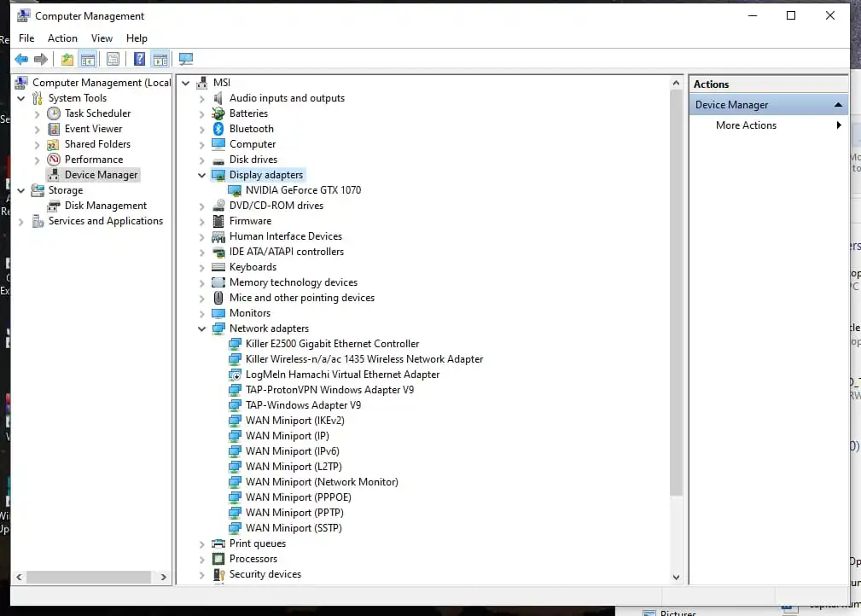Viewport: 861px width, 616px height.
Task: Collapse the Display adapters category
Action: tap(201, 175)
